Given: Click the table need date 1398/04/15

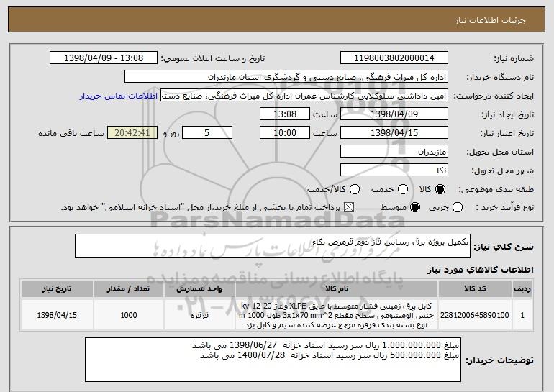Looking at the screenshot, I should 57,315.
